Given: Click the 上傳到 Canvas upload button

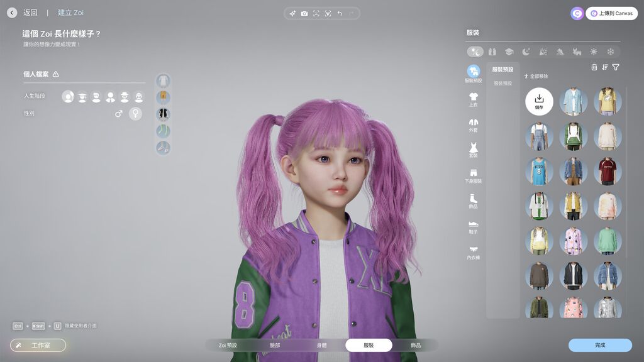Looking at the screenshot, I should [611, 13].
